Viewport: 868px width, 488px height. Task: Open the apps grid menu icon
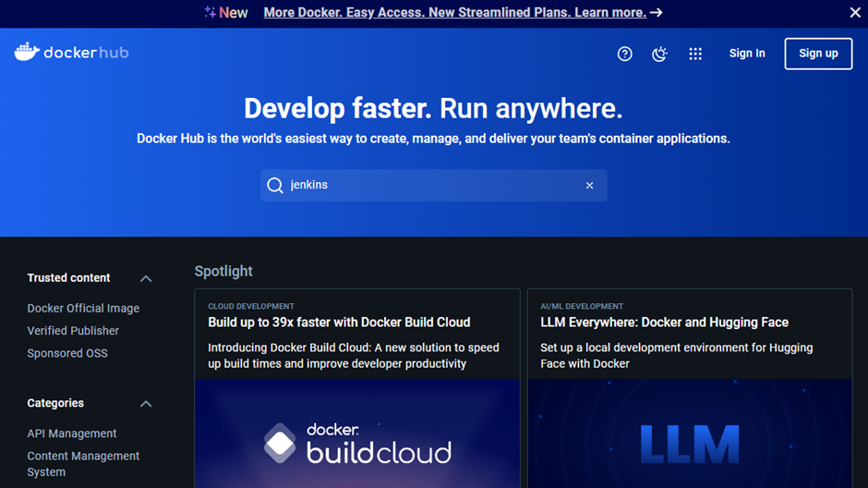point(695,54)
